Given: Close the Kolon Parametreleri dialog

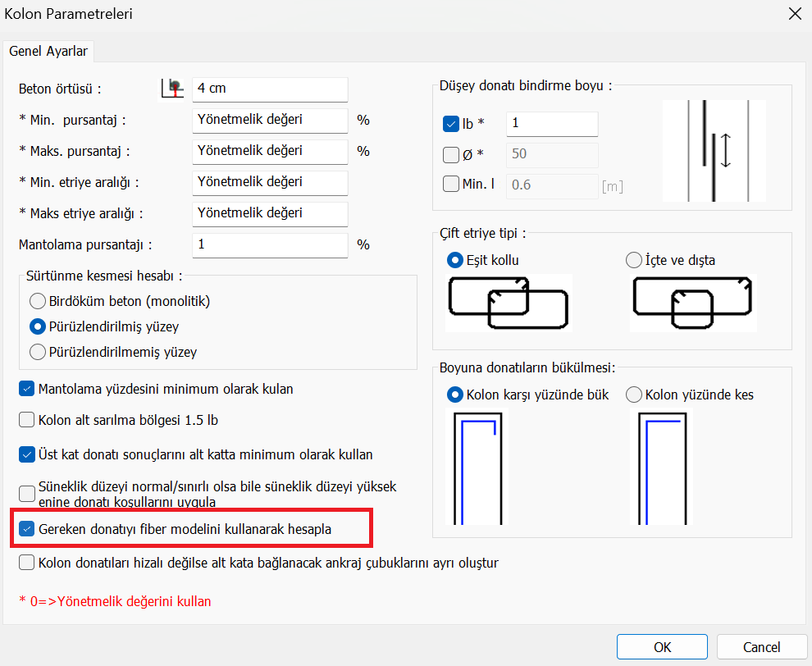Looking at the screenshot, I should 794,14.
